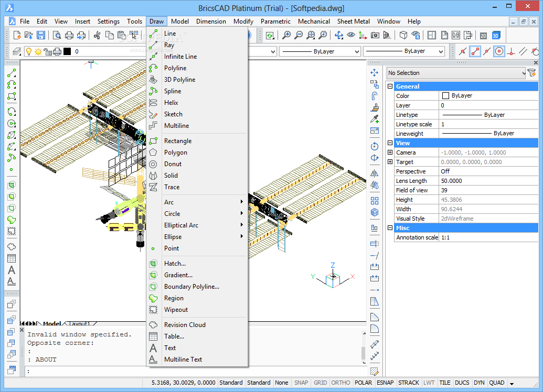The width and height of the screenshot is (543, 392).
Task: Click the Annotation scale value 1:1
Action: 488,238
